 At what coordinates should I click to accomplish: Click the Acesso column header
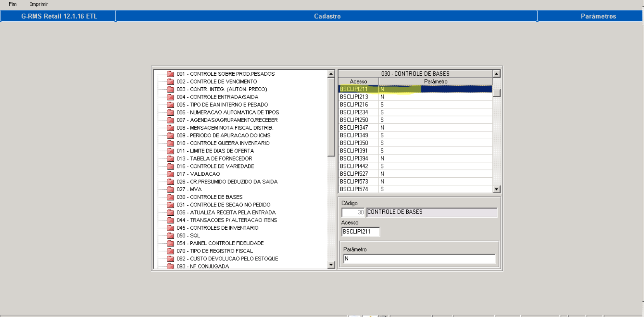(x=358, y=81)
